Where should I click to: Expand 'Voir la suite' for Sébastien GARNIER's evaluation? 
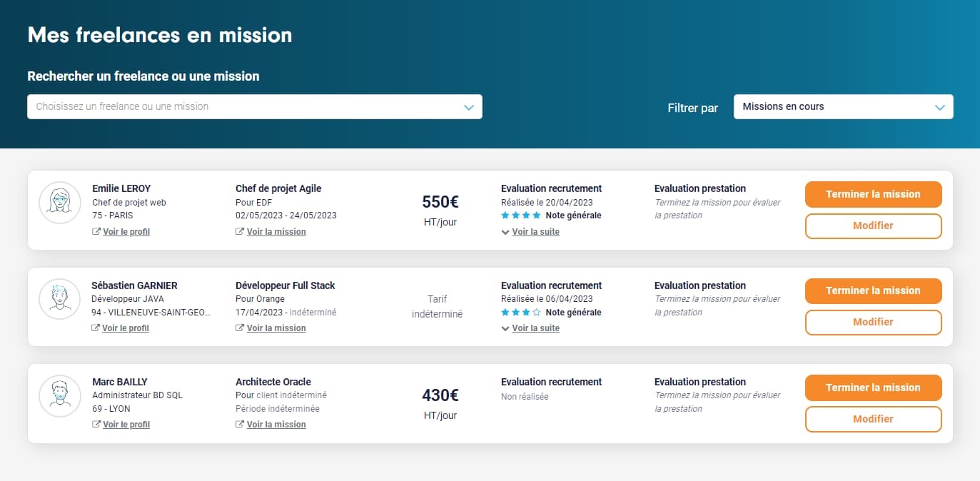(535, 328)
